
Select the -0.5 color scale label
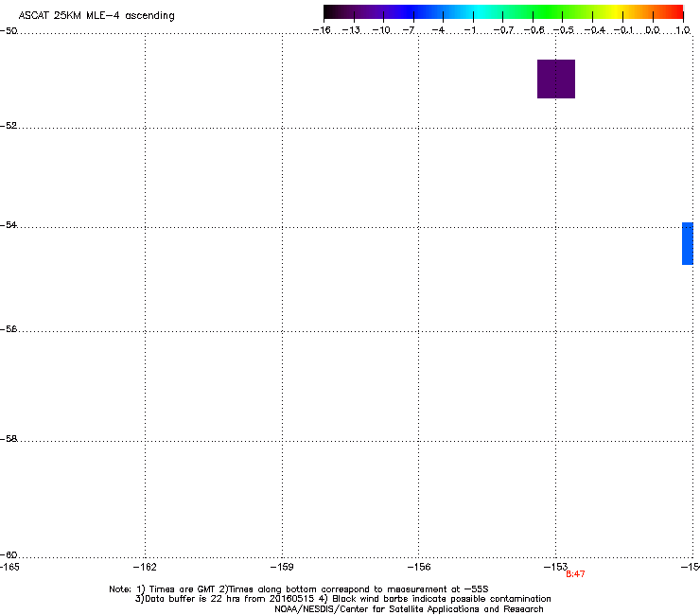pyautogui.click(x=564, y=30)
